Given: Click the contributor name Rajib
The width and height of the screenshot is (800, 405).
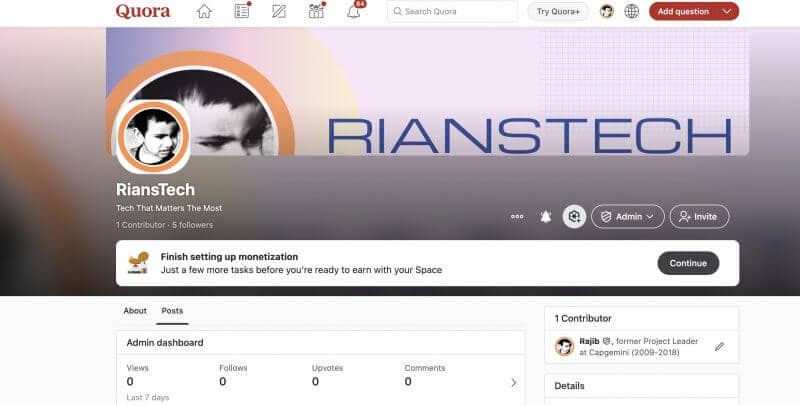Looking at the screenshot, I should 589,341.
